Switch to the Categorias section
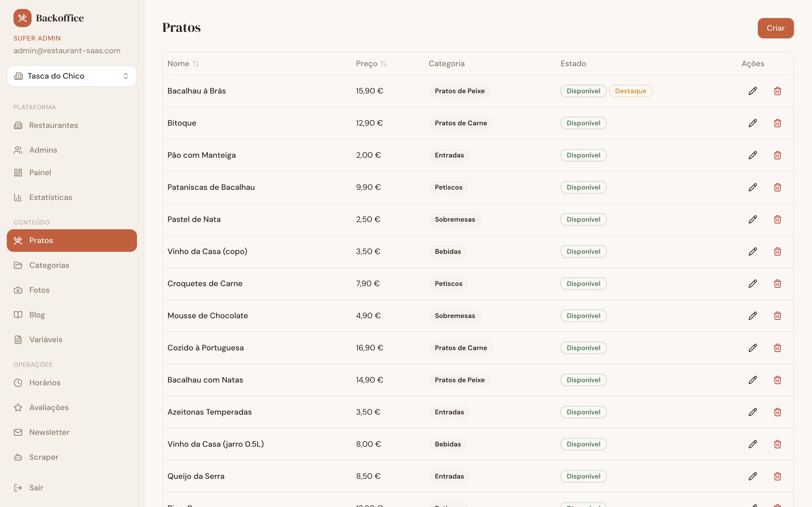The image size is (812, 507). click(x=49, y=265)
